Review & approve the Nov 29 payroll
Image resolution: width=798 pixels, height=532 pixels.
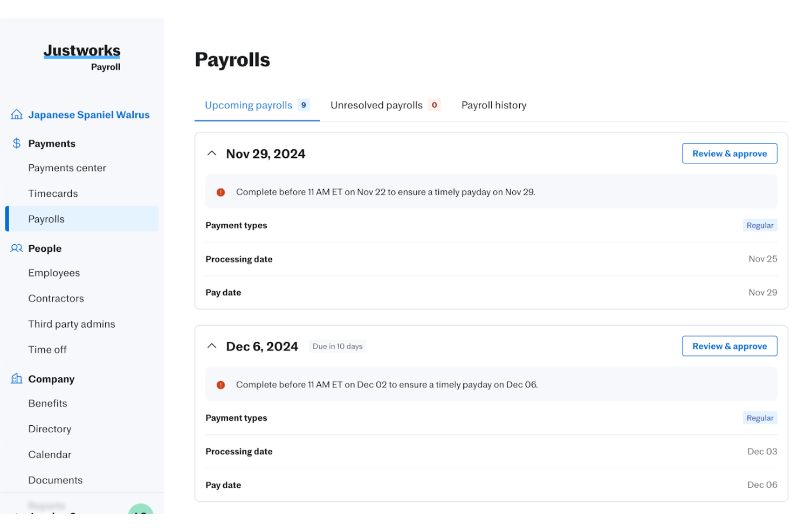[729, 154]
